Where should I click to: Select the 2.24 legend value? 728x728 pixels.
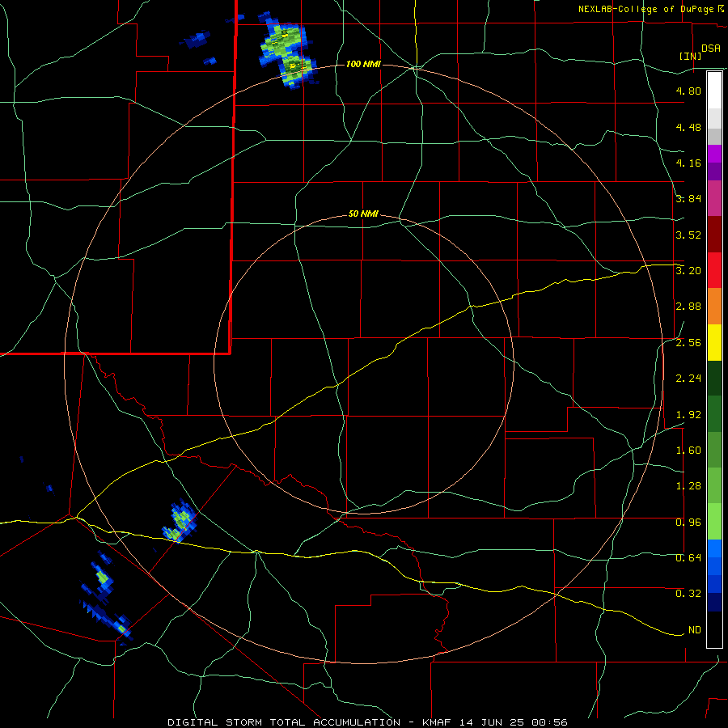click(688, 379)
